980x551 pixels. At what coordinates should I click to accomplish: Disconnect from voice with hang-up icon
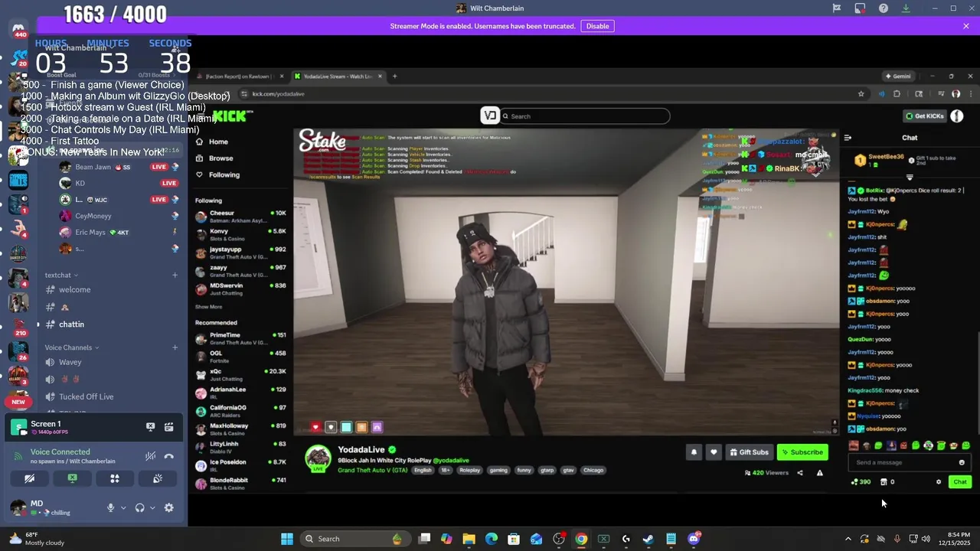pos(168,456)
